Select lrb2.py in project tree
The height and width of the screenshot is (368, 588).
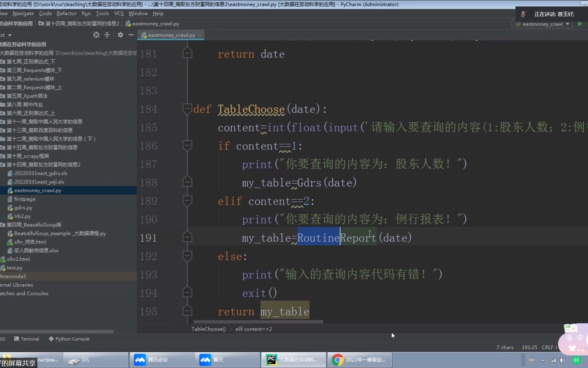(x=22, y=216)
